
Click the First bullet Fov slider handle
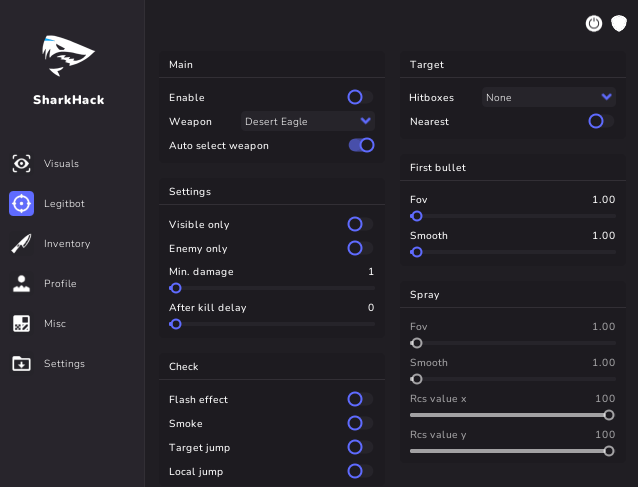417,216
